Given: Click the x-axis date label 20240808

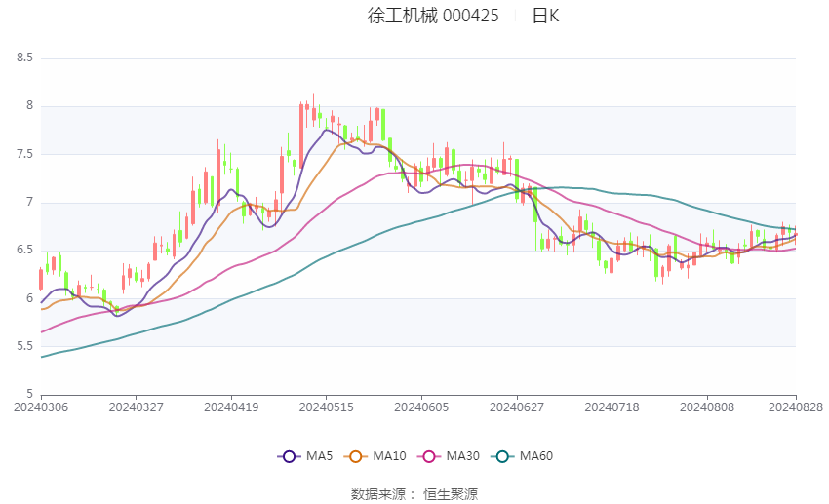Looking at the screenshot, I should click(707, 407).
